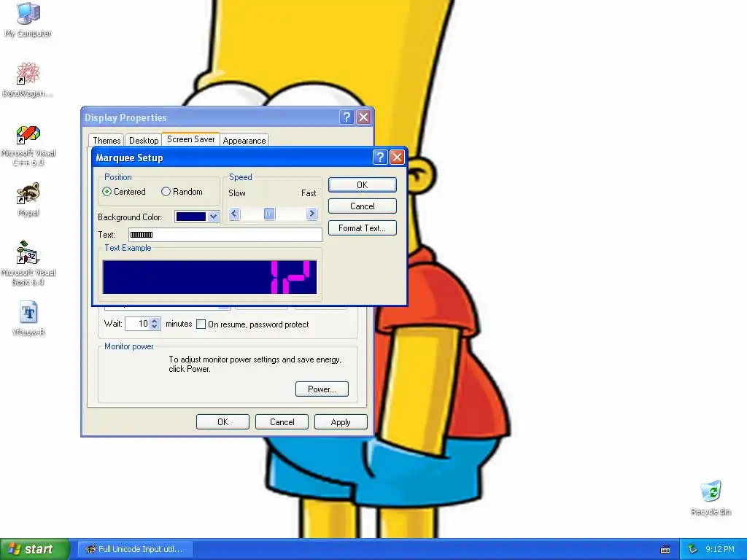
Task: Select the Screen Saver tab
Action: click(190, 139)
